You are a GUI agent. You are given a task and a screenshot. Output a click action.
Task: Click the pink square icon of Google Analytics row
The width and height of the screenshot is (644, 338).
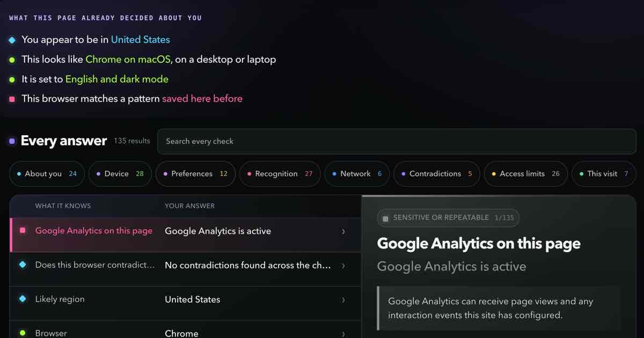[23, 231]
